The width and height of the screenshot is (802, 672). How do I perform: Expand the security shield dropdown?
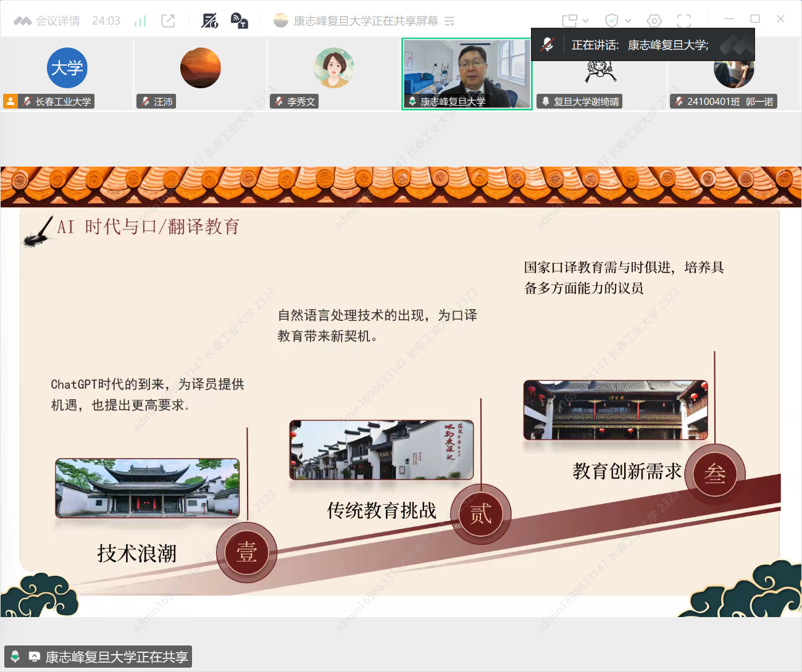[617, 21]
